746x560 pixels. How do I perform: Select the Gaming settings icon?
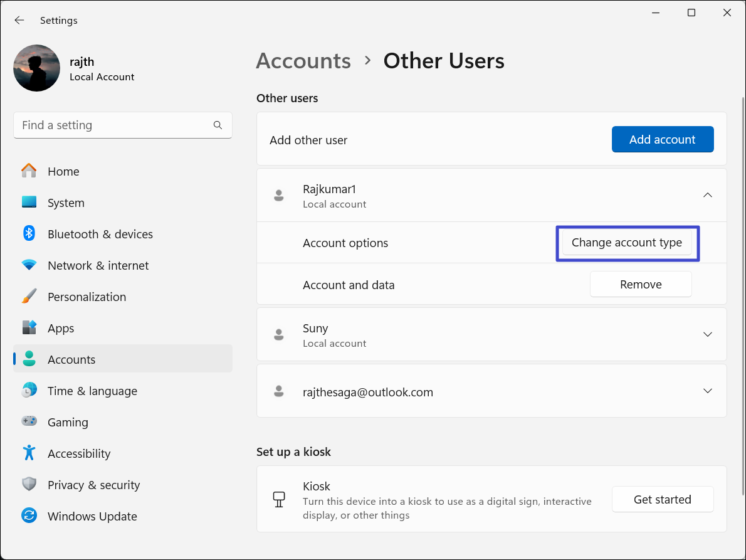point(29,422)
